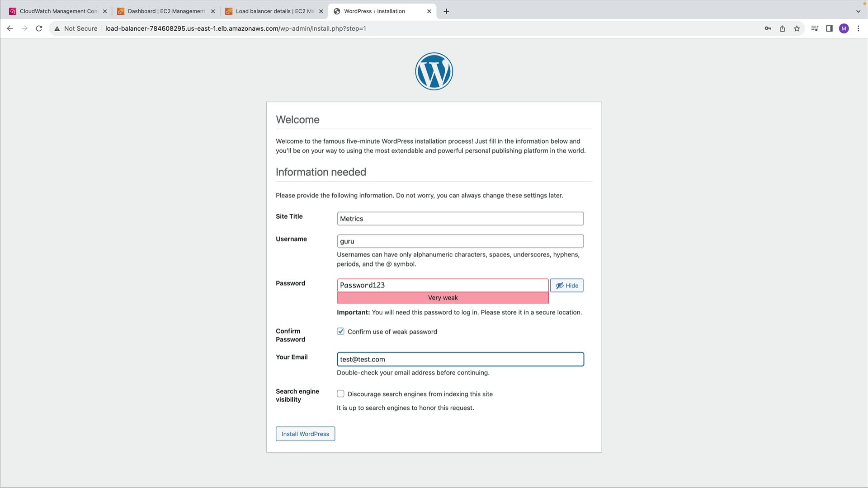Reload the page with refresh icon
Screen dimensions: 868x488
click(x=39, y=28)
